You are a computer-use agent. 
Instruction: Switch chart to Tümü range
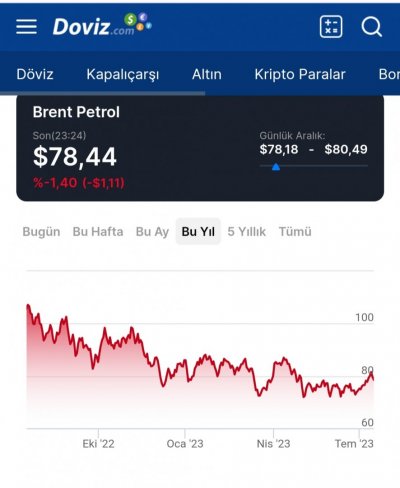295,232
